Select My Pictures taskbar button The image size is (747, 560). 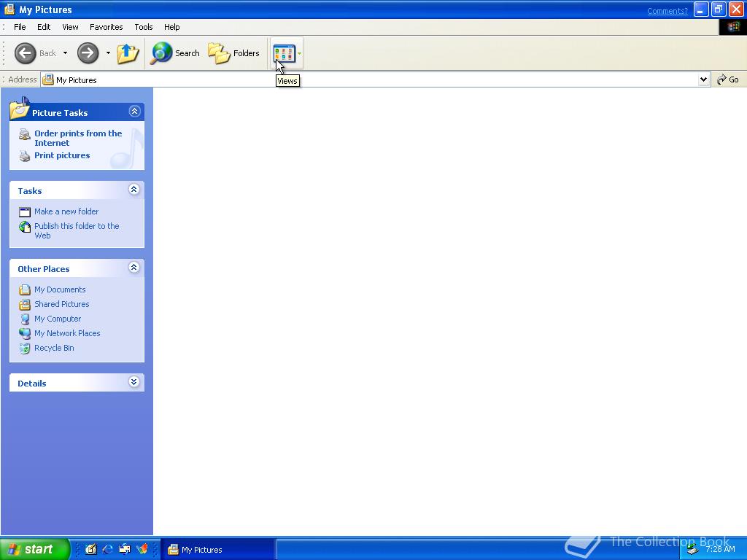[217, 550]
